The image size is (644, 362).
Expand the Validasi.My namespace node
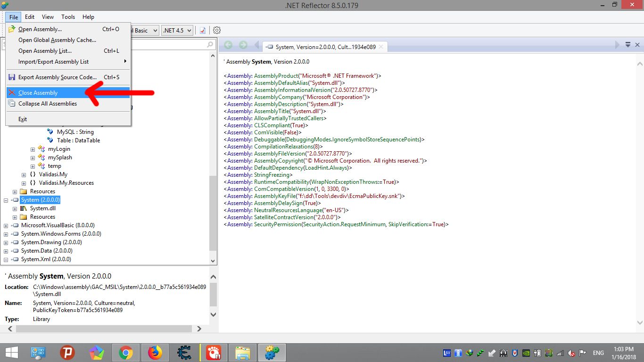24,174
